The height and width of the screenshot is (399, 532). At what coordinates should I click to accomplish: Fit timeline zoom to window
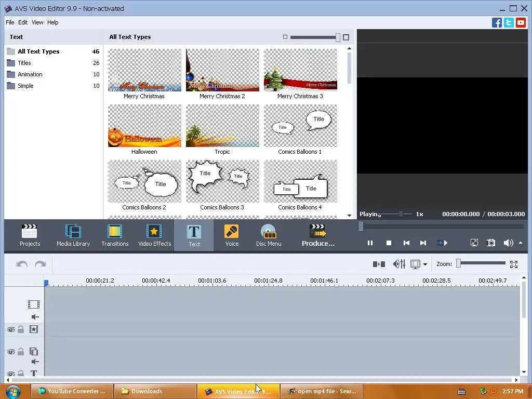(x=514, y=264)
